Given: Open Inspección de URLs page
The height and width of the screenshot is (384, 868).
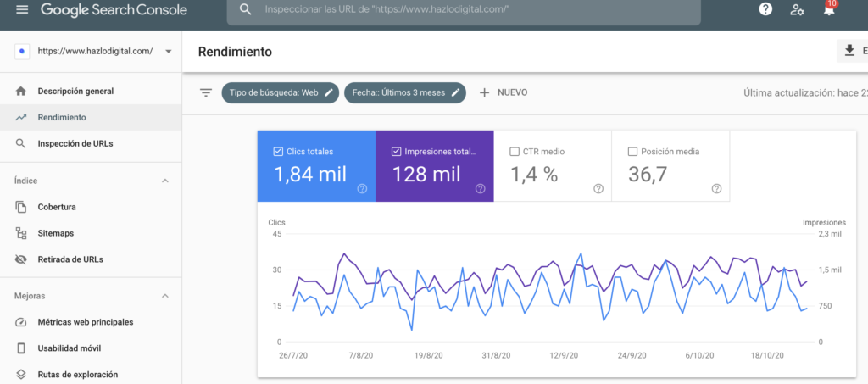Looking at the screenshot, I should [75, 143].
